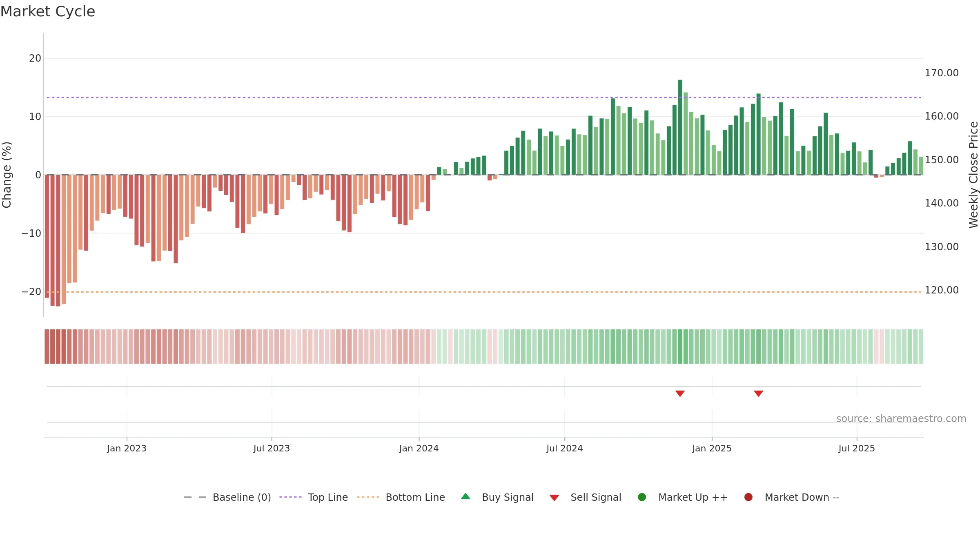The image size is (980, 551).
Task: Toggle the Top Line legend label
Action: tap(328, 497)
